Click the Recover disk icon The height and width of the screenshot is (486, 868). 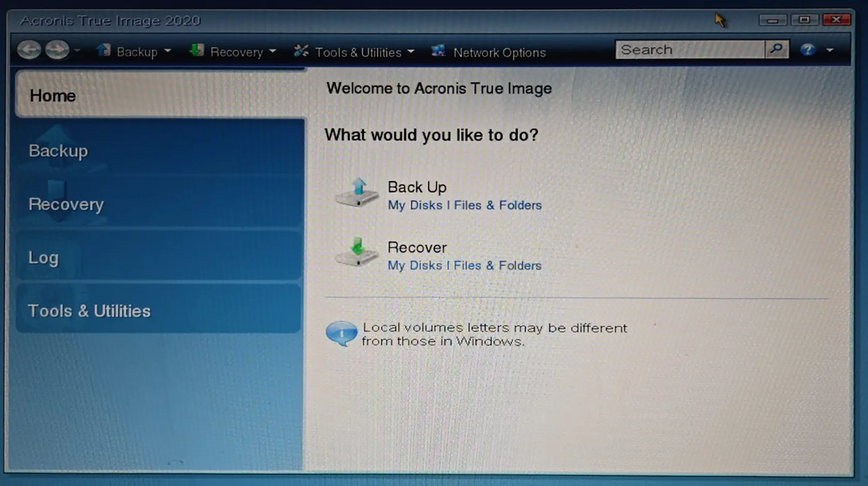coord(357,252)
